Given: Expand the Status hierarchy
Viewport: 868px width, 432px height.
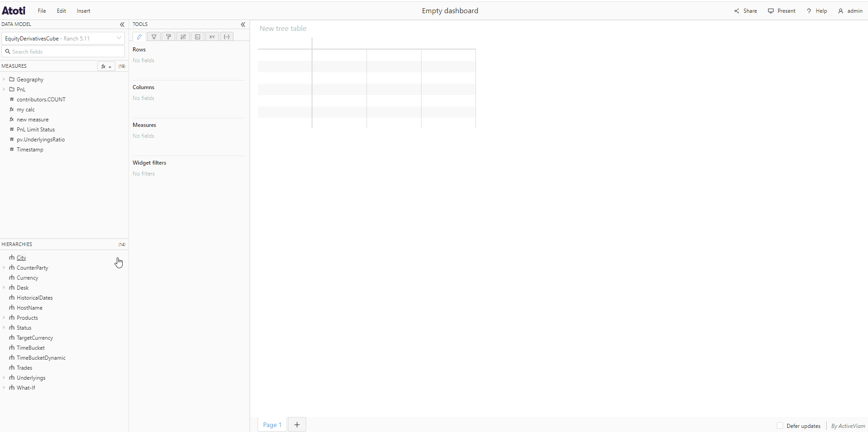Looking at the screenshot, I should (x=4, y=327).
